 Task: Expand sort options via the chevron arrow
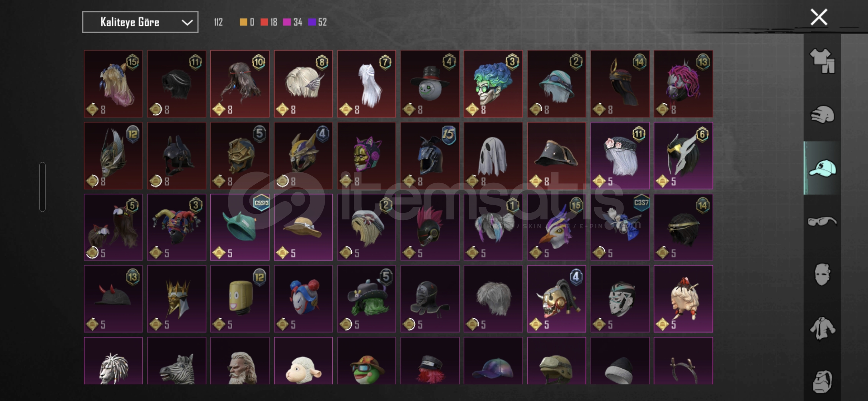pos(187,23)
